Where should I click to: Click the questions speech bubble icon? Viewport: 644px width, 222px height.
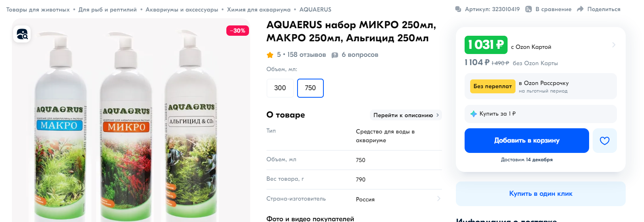coord(335,55)
